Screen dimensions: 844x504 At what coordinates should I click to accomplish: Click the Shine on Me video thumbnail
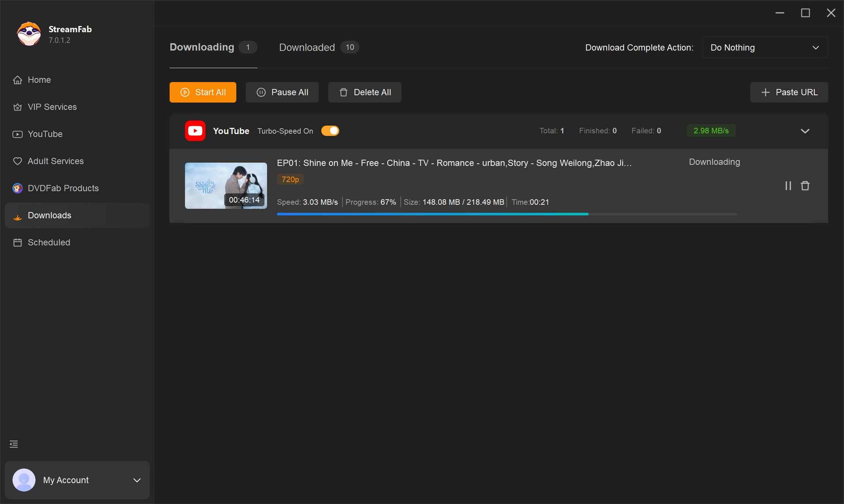click(x=226, y=186)
